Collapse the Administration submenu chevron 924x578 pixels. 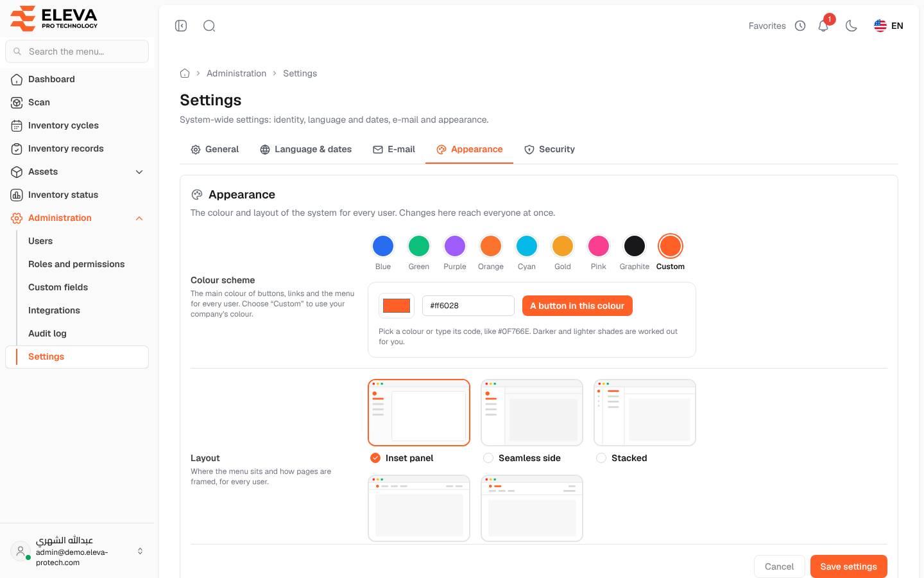coord(139,218)
